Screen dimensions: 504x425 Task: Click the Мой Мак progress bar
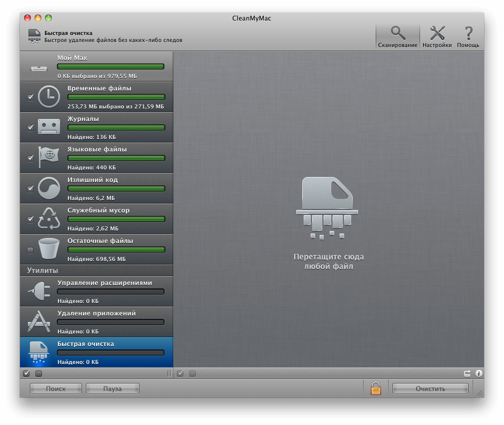click(110, 66)
